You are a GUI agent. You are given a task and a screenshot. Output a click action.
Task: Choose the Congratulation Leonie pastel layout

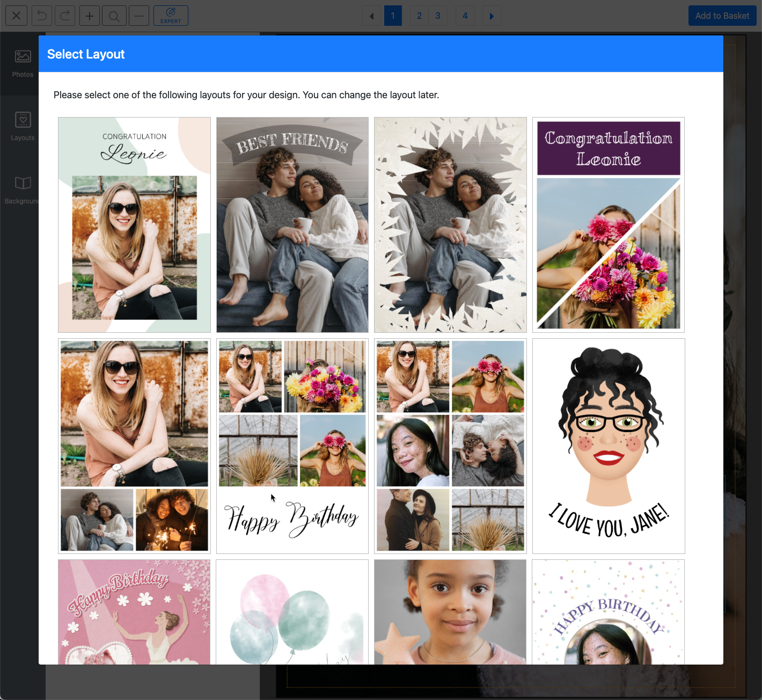(x=134, y=225)
